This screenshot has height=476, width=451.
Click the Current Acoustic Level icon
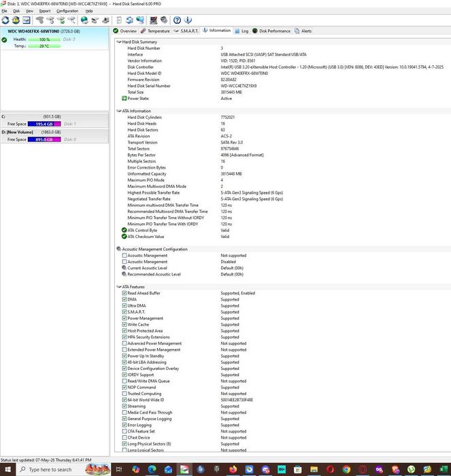[x=124, y=268]
